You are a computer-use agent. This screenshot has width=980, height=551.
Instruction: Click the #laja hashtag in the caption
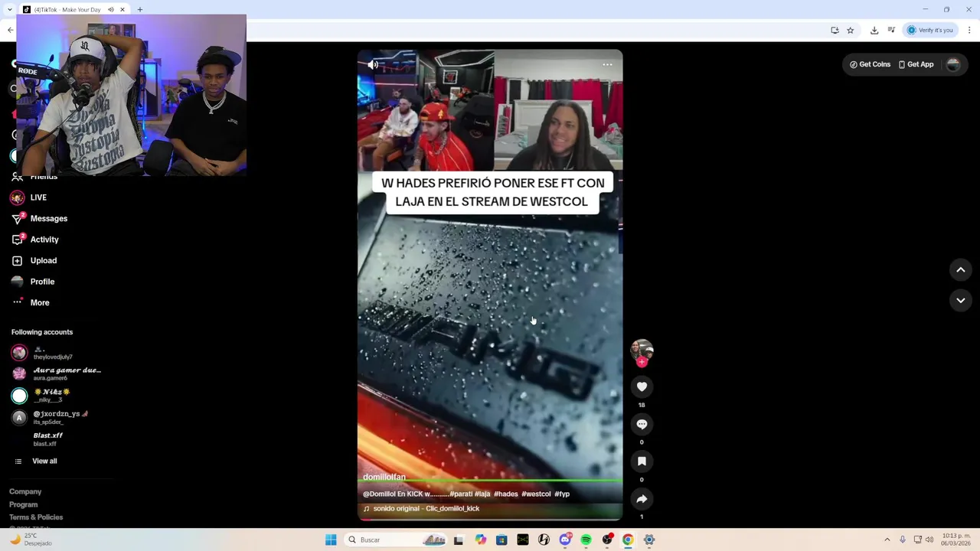coord(482,494)
